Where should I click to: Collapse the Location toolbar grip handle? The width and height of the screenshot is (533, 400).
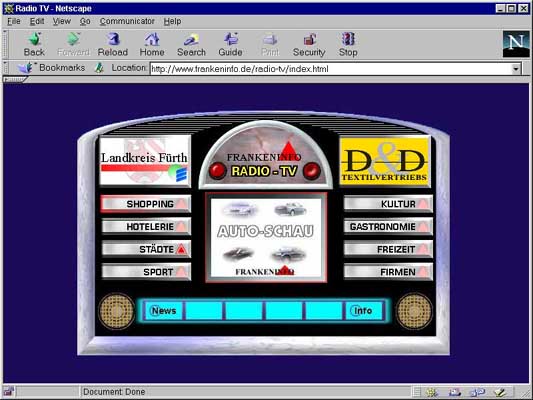[5, 68]
